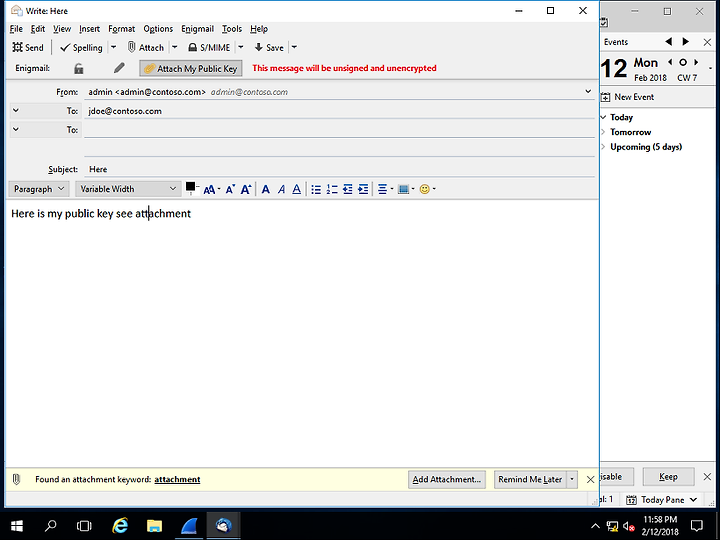720x540 pixels.
Task: Click the jdoe@contoso.com recipient field
Action: pos(339,111)
